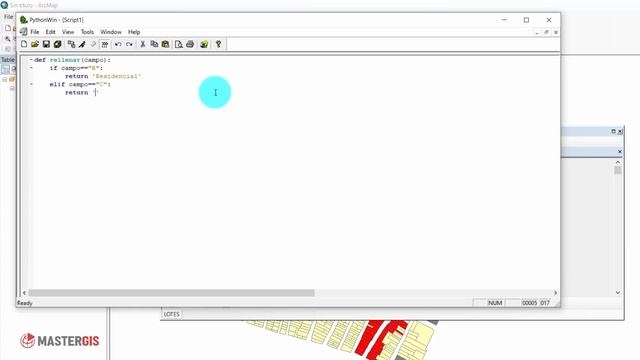Click the Ready text in the status bar
Viewport: 640px width, 360px height.
coord(24,303)
